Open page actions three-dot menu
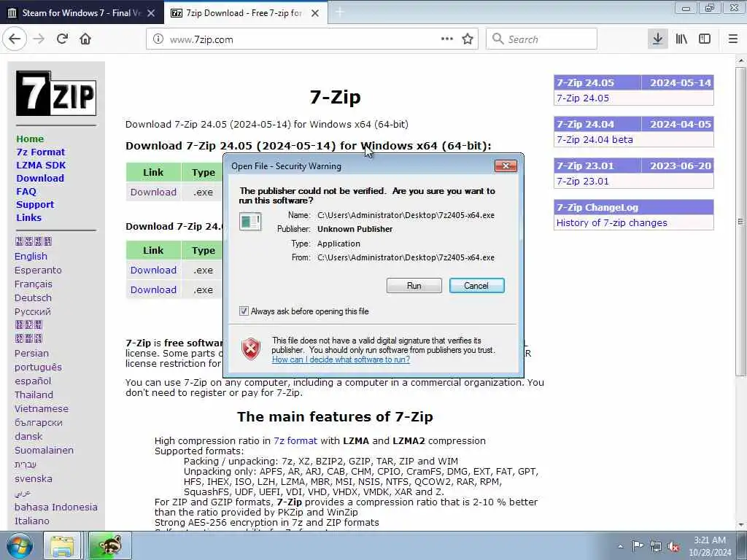This screenshot has height=560, width=747. tap(447, 39)
